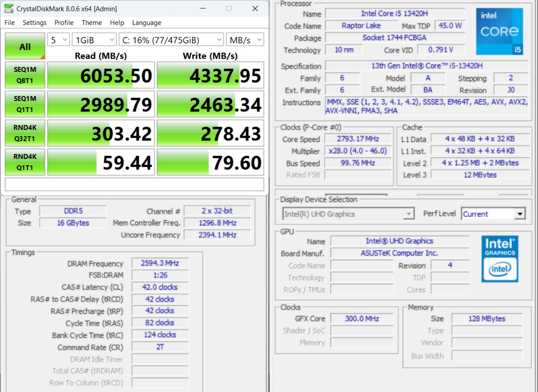Start all benchmarks with the All button
Image resolution: width=538 pixels, height=392 pixels.
(25, 46)
